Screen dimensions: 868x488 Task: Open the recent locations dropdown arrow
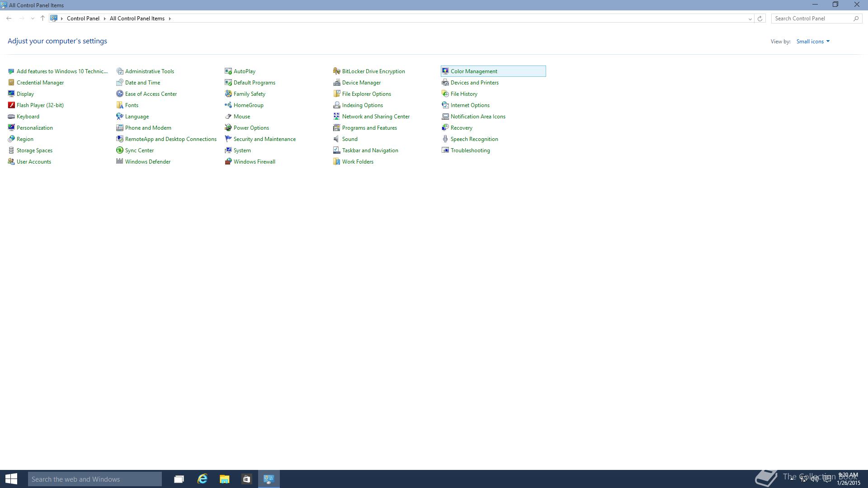(x=33, y=19)
